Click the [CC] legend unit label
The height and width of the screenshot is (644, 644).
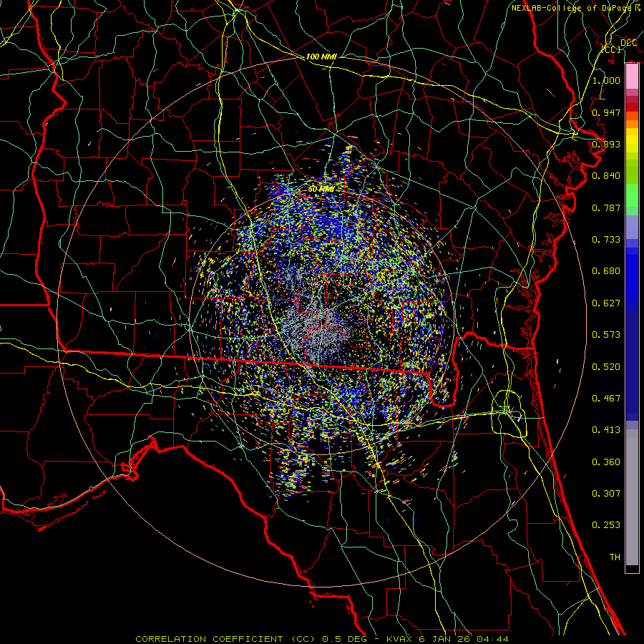pyautogui.click(x=611, y=49)
